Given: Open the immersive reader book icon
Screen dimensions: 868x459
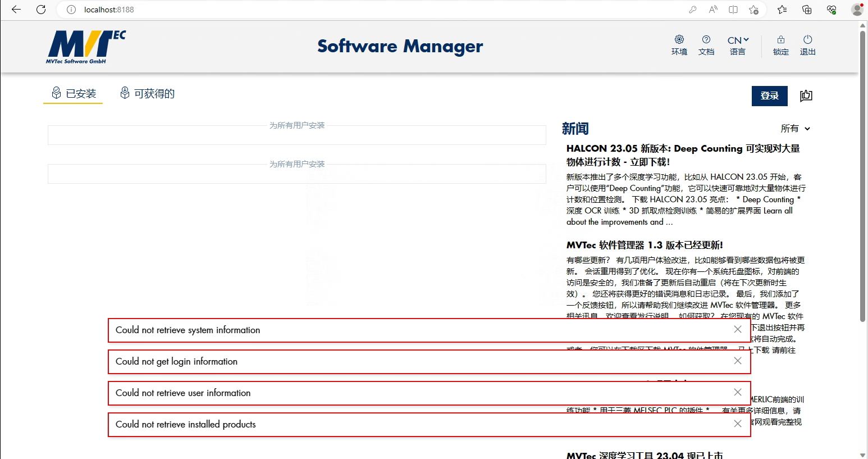Looking at the screenshot, I should click(733, 10).
